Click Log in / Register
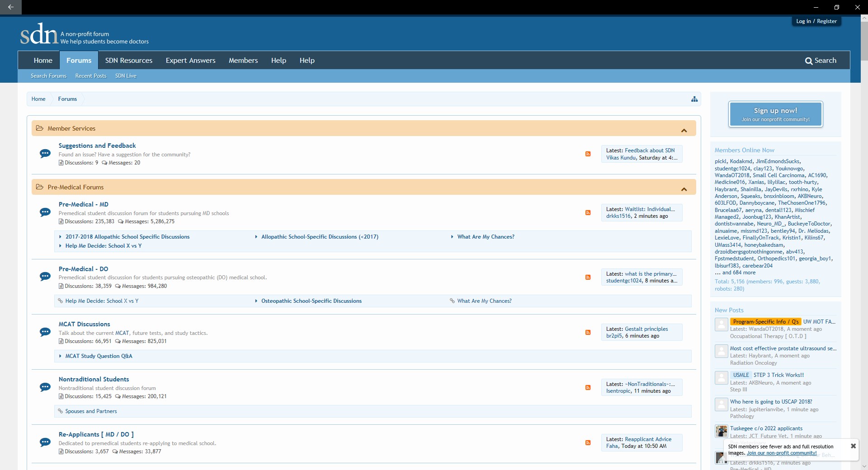This screenshot has height=470, width=868. tap(816, 21)
